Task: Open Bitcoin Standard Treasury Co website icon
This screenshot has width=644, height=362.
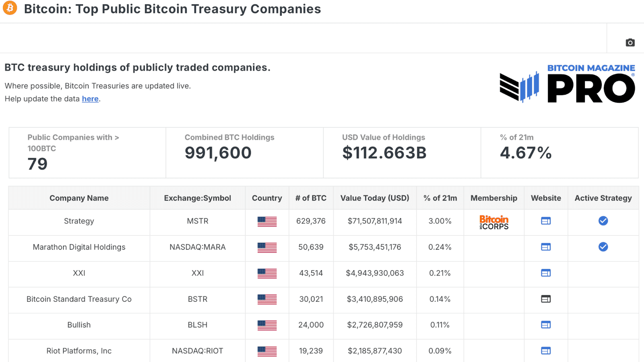Action: (546, 299)
